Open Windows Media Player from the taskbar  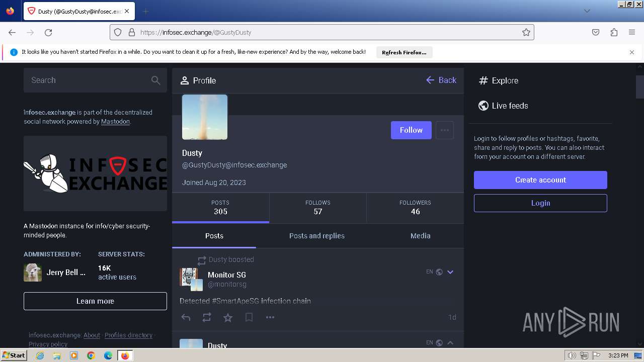tap(74, 355)
